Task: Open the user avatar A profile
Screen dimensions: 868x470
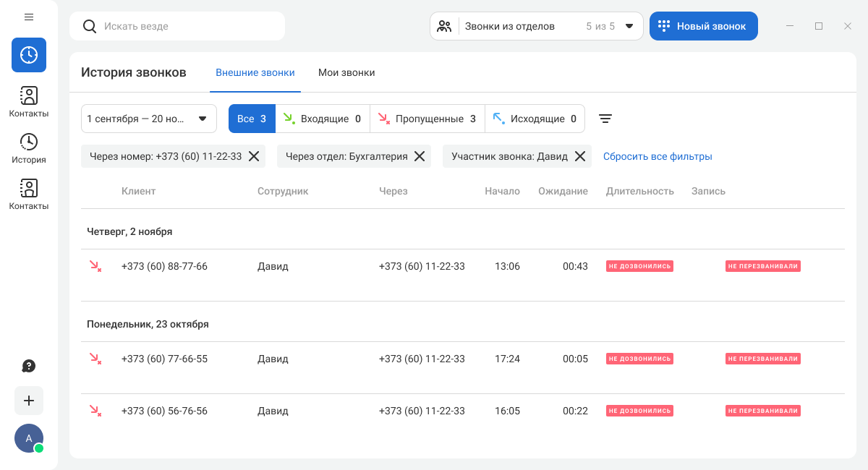Action: 29,438
